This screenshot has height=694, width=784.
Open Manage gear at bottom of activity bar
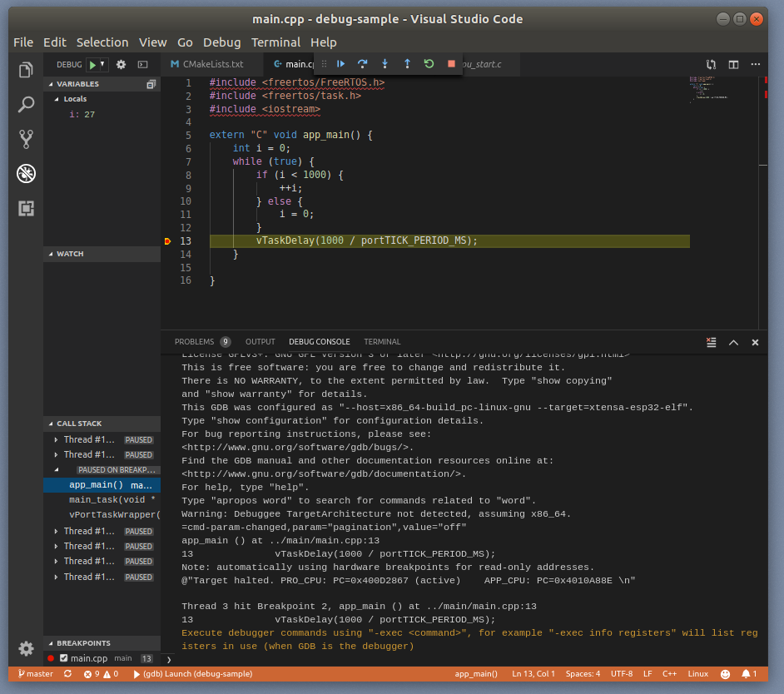coord(26,648)
